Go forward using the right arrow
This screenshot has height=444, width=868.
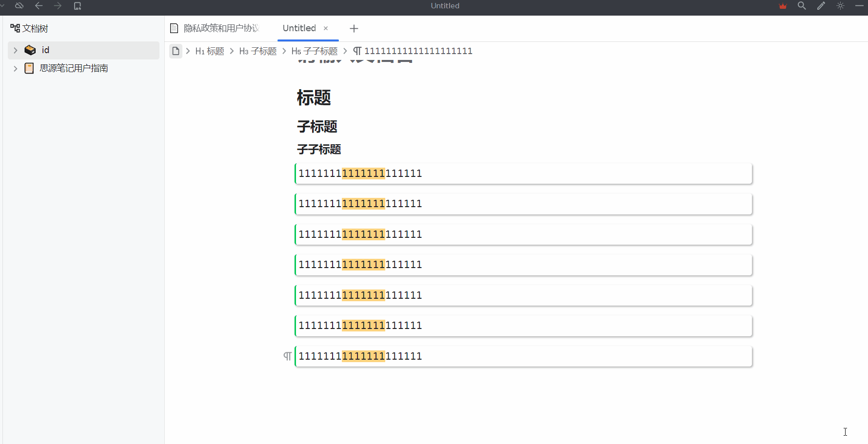pyautogui.click(x=58, y=6)
